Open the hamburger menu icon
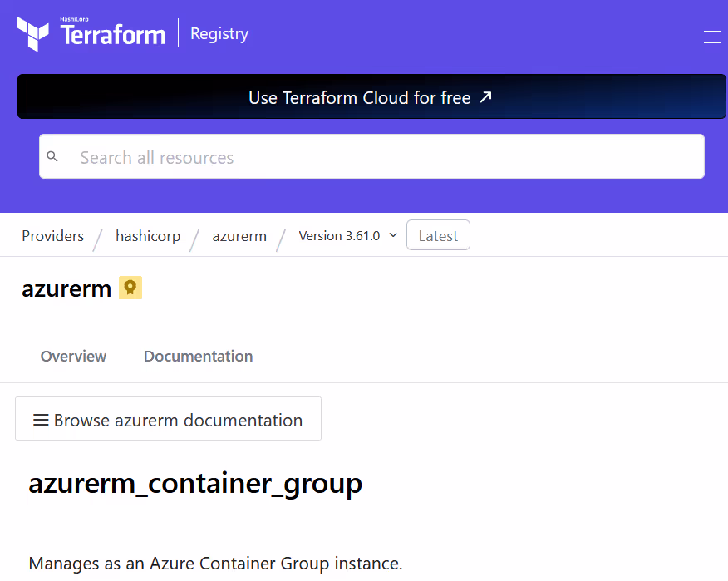The image size is (728, 581). [x=712, y=37]
